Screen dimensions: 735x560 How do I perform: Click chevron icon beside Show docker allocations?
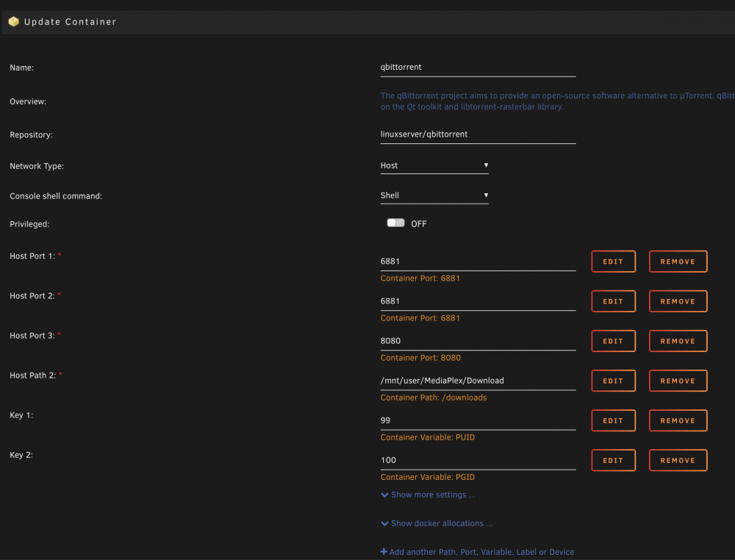tap(384, 523)
